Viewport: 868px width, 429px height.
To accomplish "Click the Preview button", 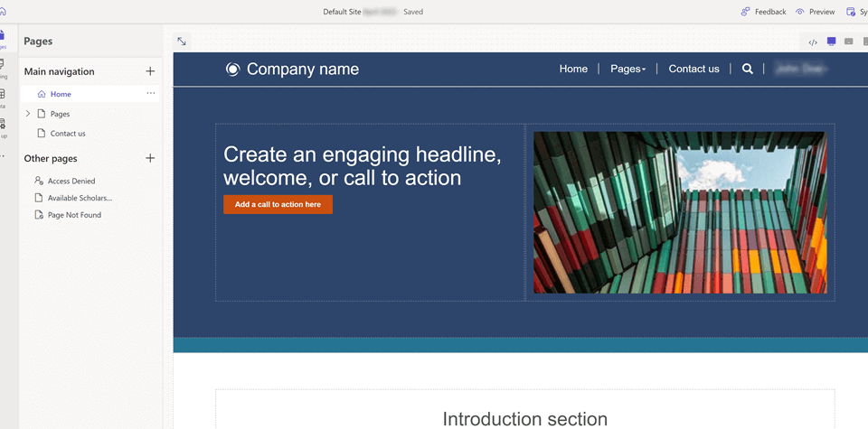I will tap(815, 12).
